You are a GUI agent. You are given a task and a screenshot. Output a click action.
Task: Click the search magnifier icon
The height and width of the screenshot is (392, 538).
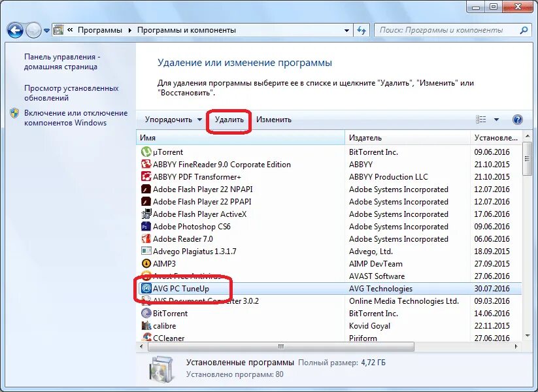point(524,30)
